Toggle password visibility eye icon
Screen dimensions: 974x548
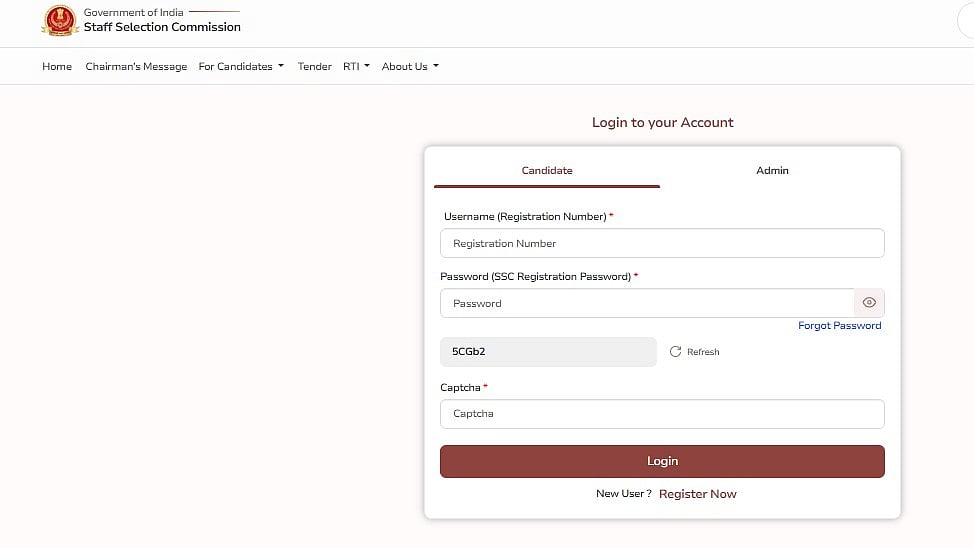click(x=869, y=303)
